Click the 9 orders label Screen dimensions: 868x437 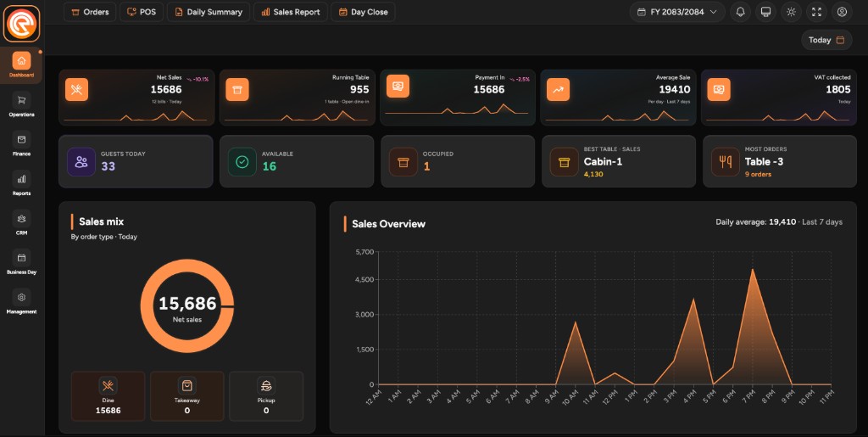(758, 174)
